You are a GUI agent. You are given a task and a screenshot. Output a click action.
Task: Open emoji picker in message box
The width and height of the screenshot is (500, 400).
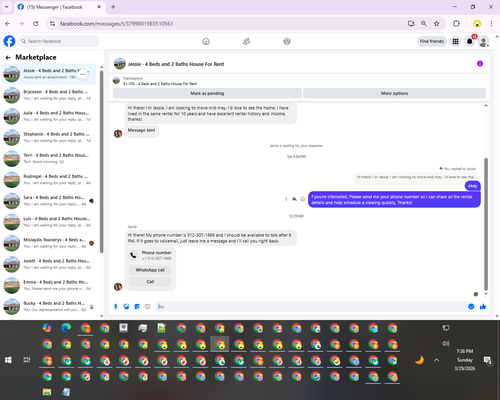pos(471,307)
